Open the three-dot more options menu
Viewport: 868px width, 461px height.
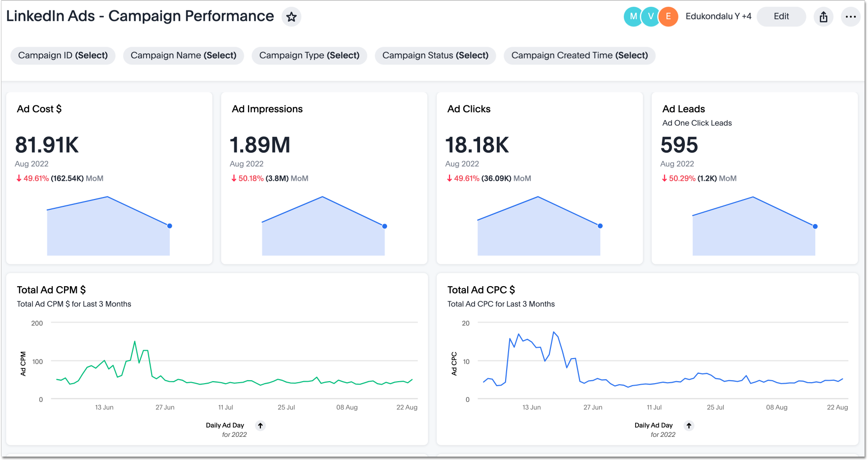850,17
